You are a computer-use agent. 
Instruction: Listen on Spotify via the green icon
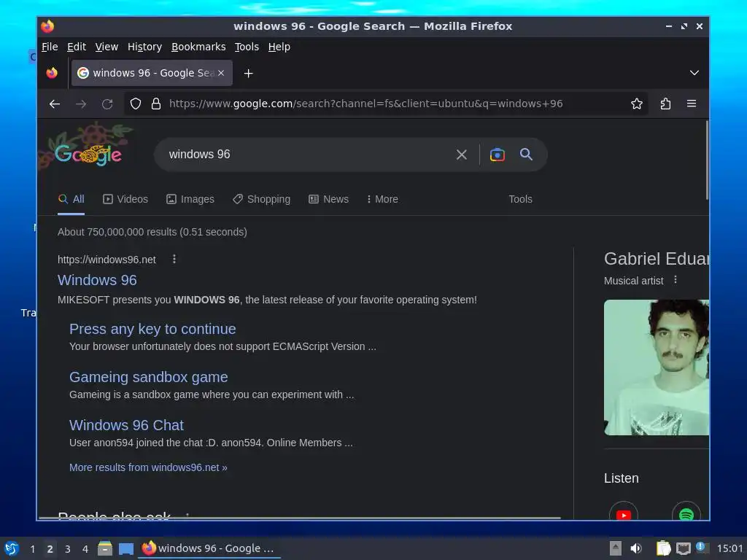click(686, 514)
